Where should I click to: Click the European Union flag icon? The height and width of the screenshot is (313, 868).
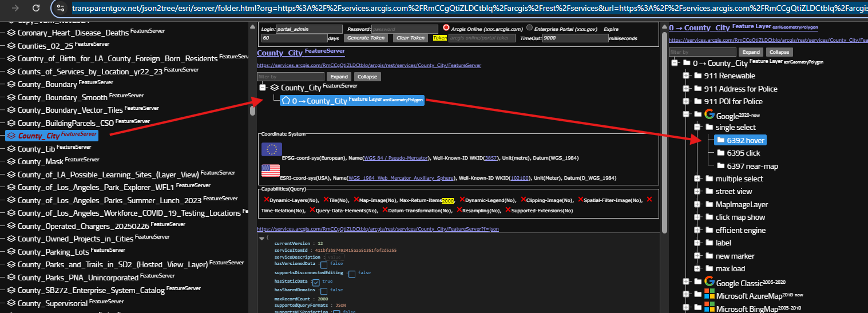pos(271,150)
